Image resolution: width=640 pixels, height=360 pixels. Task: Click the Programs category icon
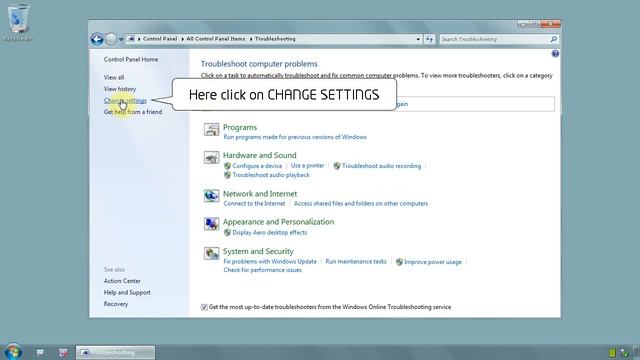(x=211, y=129)
